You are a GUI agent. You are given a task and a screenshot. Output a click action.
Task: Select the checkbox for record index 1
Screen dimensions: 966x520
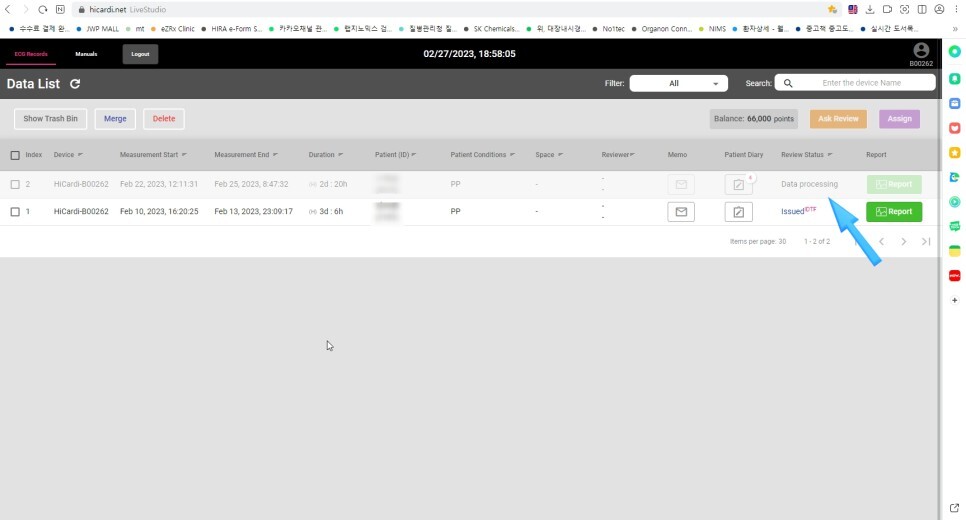tap(15, 211)
